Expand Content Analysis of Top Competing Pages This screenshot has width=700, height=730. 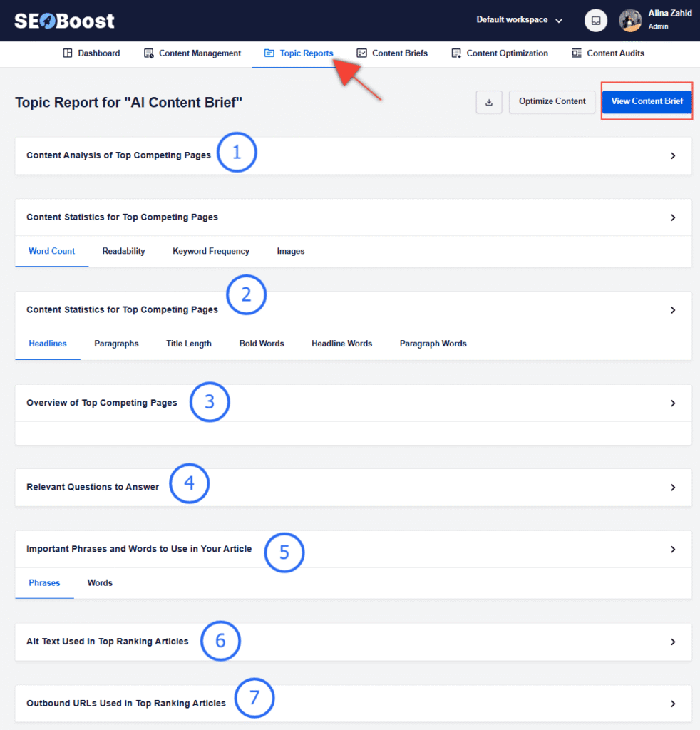pyautogui.click(x=671, y=156)
